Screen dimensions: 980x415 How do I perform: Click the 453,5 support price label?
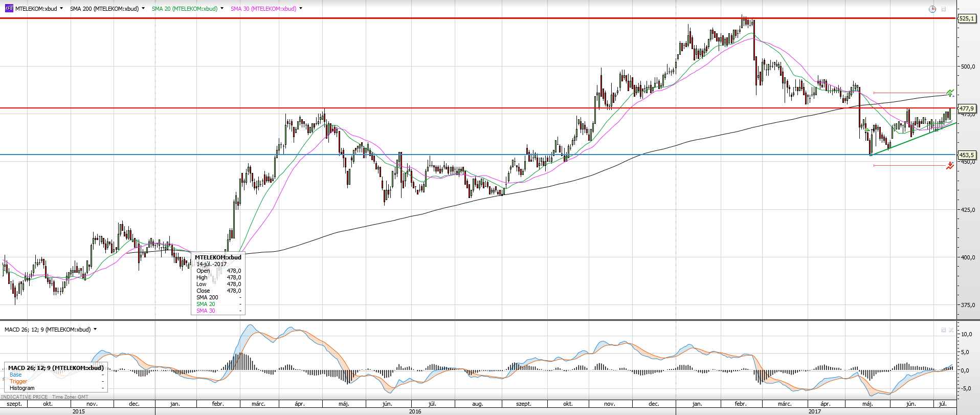point(967,155)
